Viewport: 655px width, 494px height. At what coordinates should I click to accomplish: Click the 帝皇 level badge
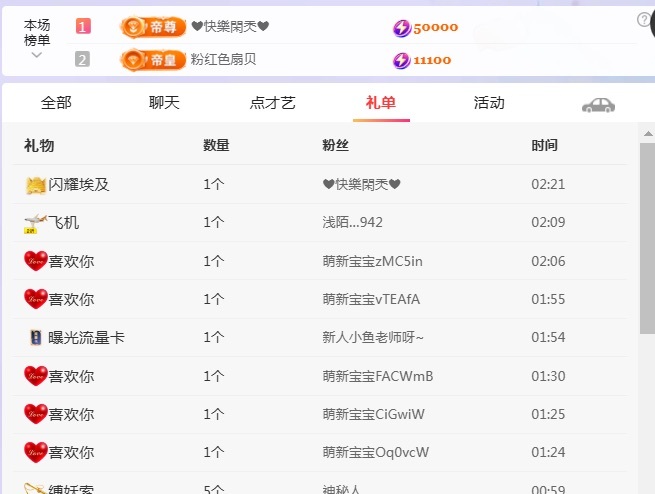tap(153, 60)
